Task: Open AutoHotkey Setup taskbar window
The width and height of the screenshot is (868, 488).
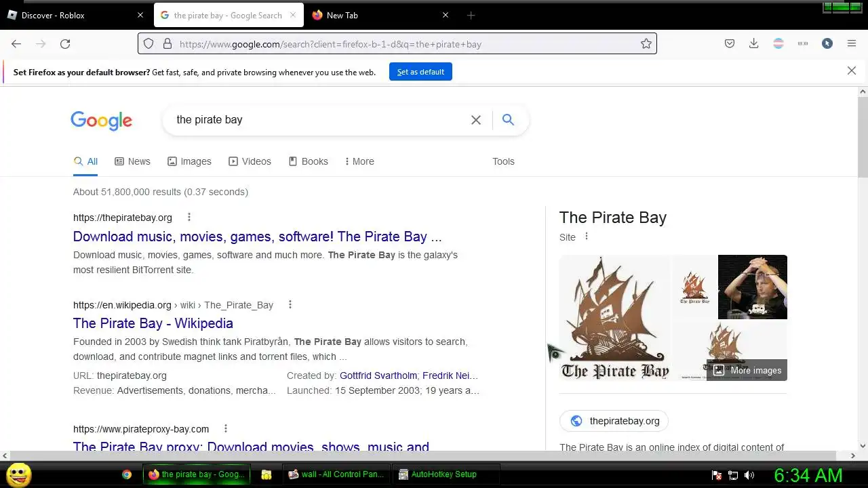Action: click(447, 474)
